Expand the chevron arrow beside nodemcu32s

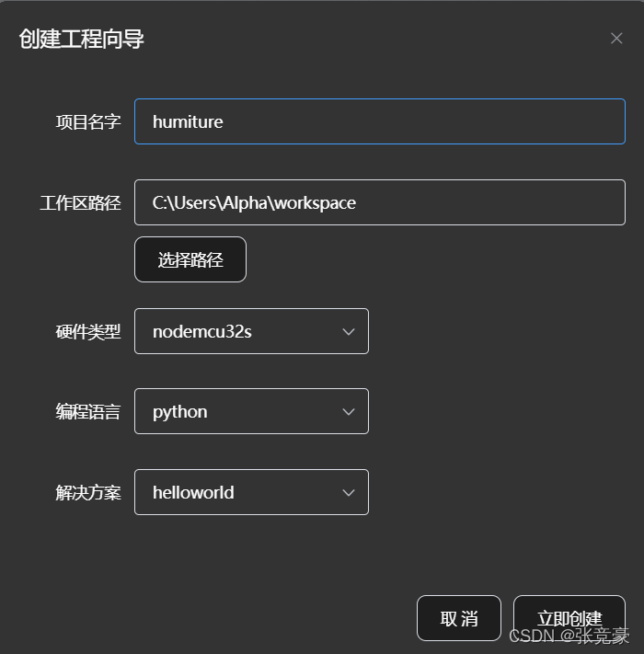[x=349, y=331]
